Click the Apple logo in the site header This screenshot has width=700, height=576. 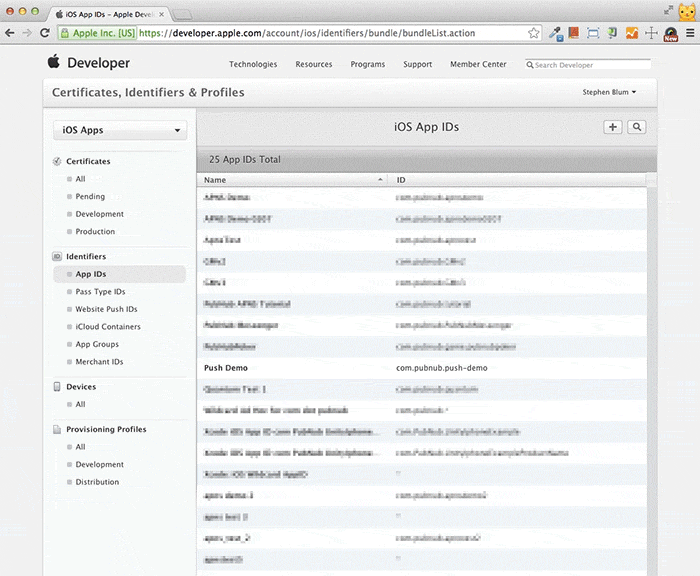coord(54,62)
